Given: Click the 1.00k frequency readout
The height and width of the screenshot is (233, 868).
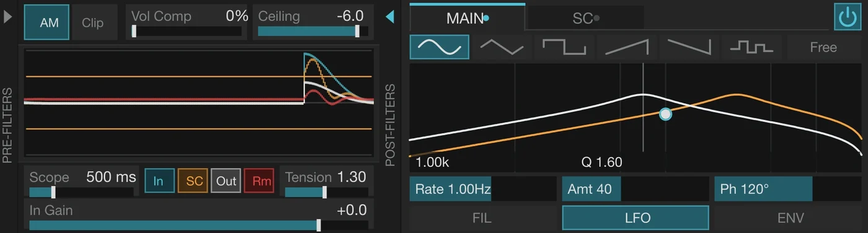Looking at the screenshot, I should [432, 163].
